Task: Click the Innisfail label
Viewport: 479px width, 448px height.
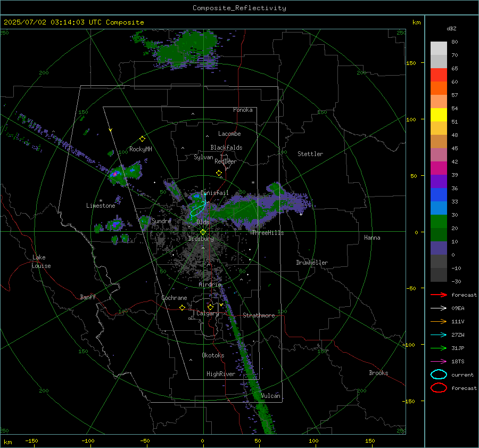Action: (215, 193)
